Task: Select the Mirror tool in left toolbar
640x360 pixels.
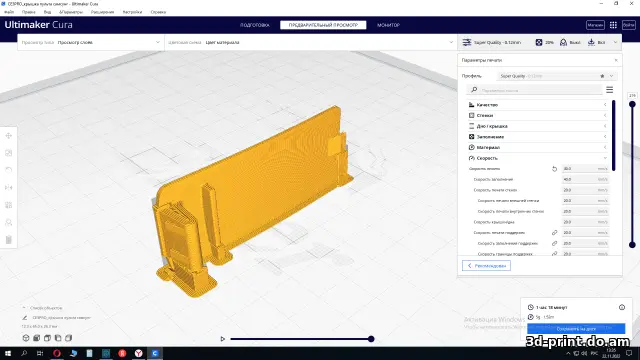Action: [x=9, y=187]
